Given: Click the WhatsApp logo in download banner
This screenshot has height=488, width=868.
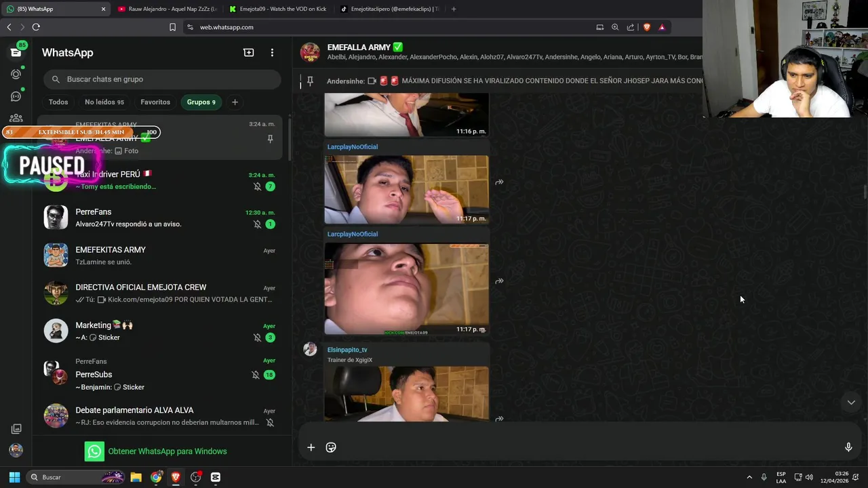Looking at the screenshot, I should (x=94, y=451).
